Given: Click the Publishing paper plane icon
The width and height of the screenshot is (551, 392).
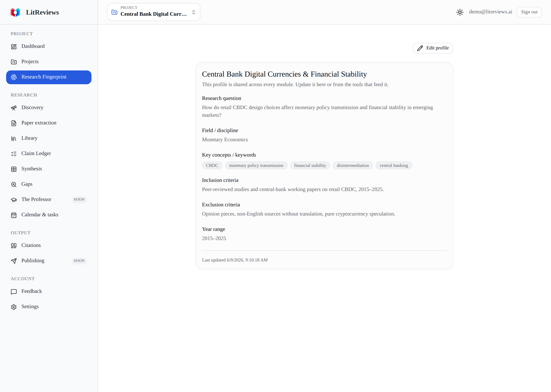Looking at the screenshot, I should (x=14, y=261).
